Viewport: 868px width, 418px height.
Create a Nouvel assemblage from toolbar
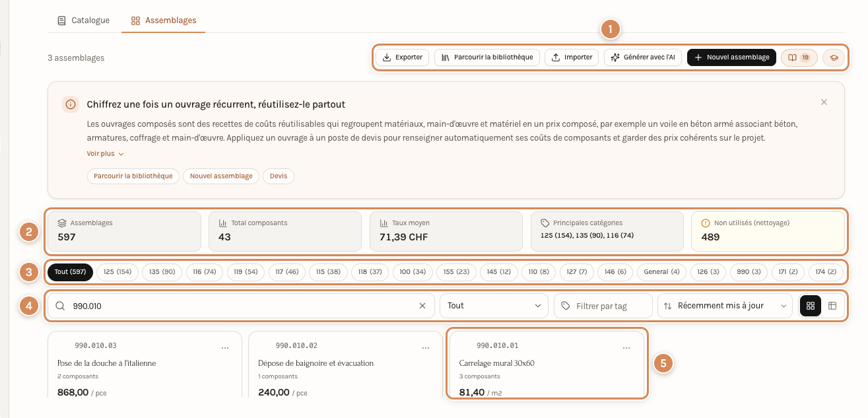pos(731,57)
